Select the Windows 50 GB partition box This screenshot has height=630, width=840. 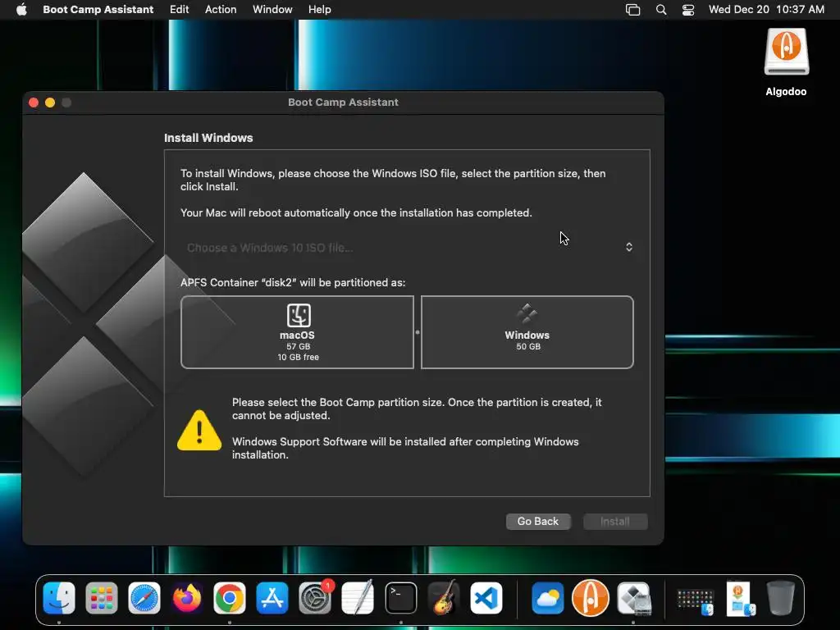(527, 332)
